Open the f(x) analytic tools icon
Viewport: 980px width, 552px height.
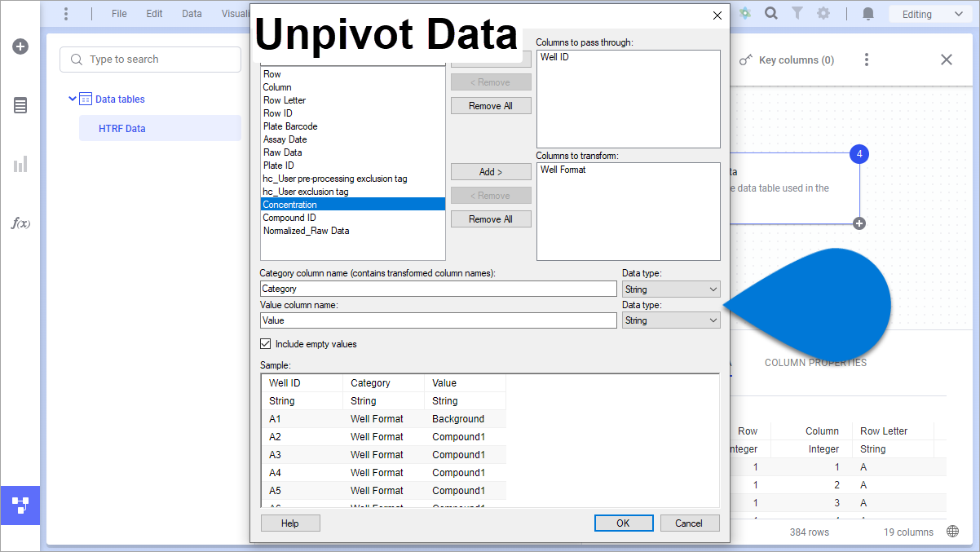20,223
